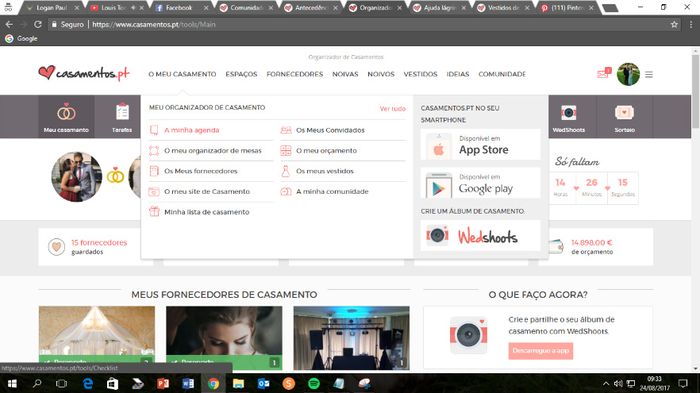Open Minha lista de casamento
The width and height of the screenshot is (700, 393).
pyautogui.click(x=206, y=212)
